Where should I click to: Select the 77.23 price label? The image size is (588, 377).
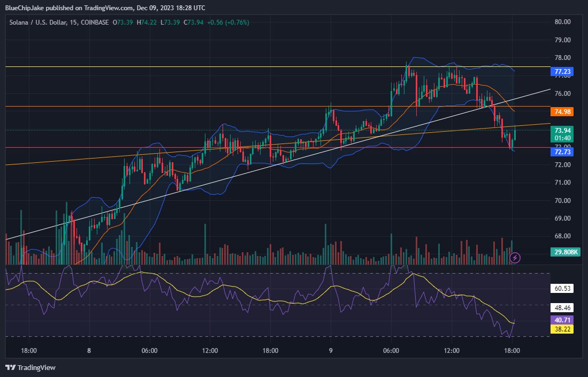click(x=563, y=71)
